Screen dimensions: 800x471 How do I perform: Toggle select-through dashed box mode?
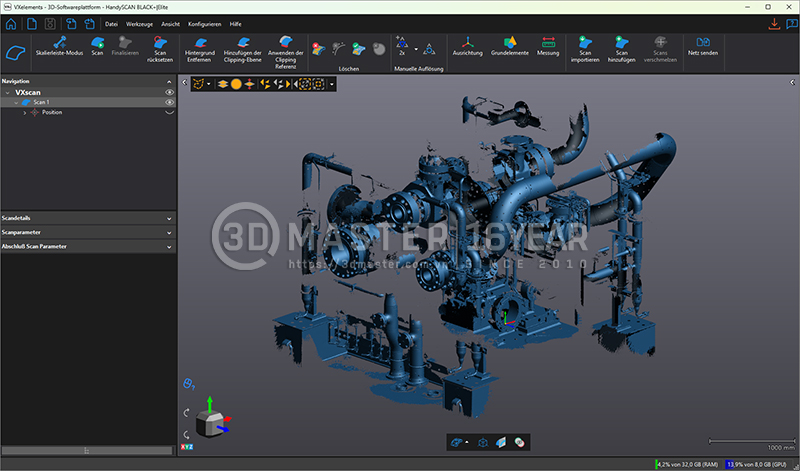coord(305,84)
